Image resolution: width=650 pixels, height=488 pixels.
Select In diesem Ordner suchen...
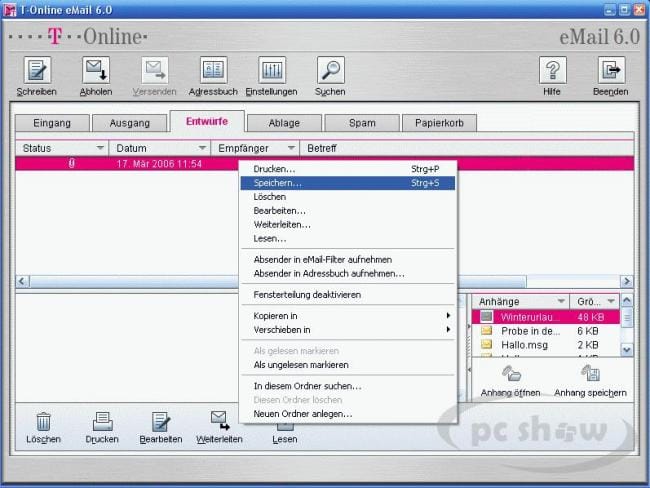coord(348,386)
